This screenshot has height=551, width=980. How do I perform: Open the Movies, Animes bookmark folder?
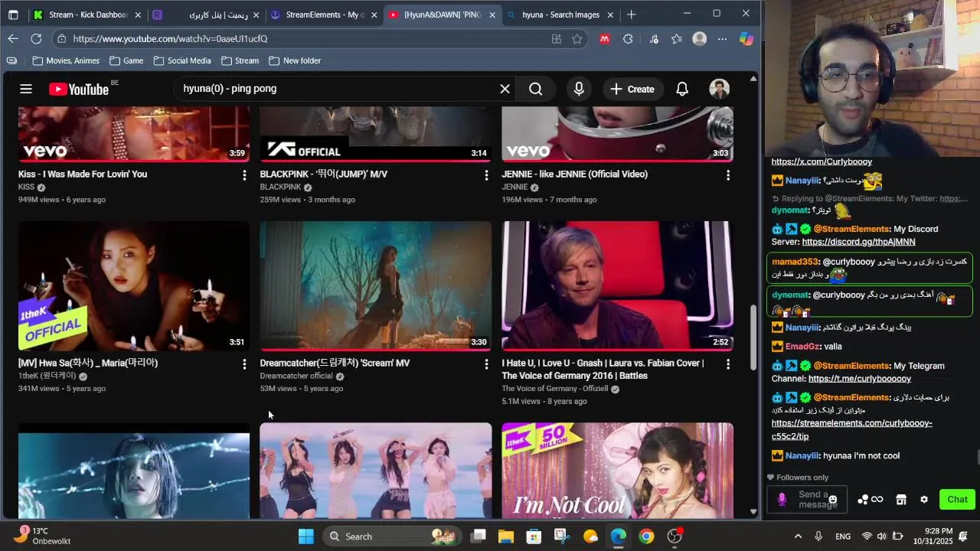point(66,60)
